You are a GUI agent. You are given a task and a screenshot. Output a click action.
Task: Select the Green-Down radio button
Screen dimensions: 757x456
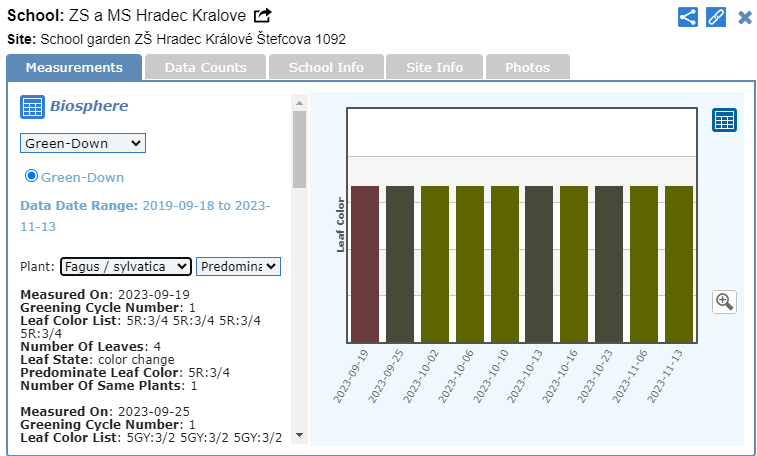[x=31, y=176]
